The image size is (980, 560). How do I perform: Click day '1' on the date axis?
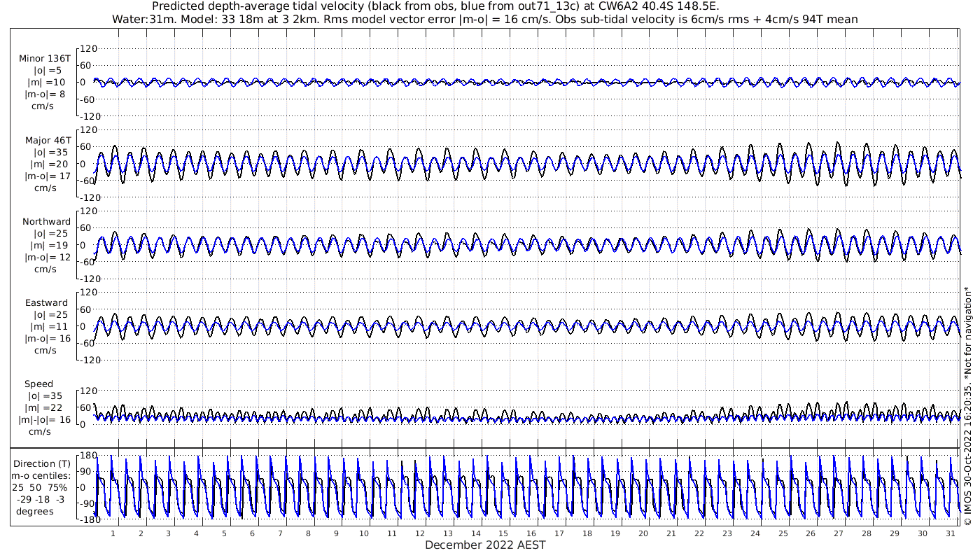(x=113, y=533)
